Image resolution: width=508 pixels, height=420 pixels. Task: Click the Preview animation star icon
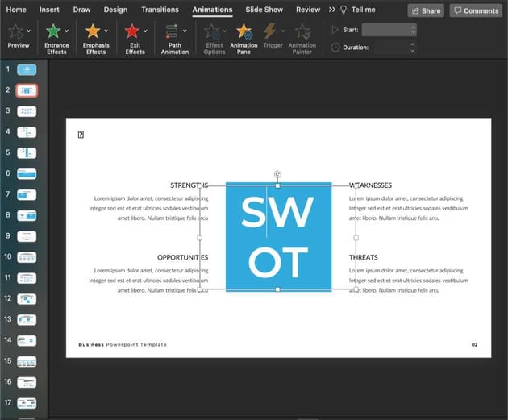[x=15, y=31]
